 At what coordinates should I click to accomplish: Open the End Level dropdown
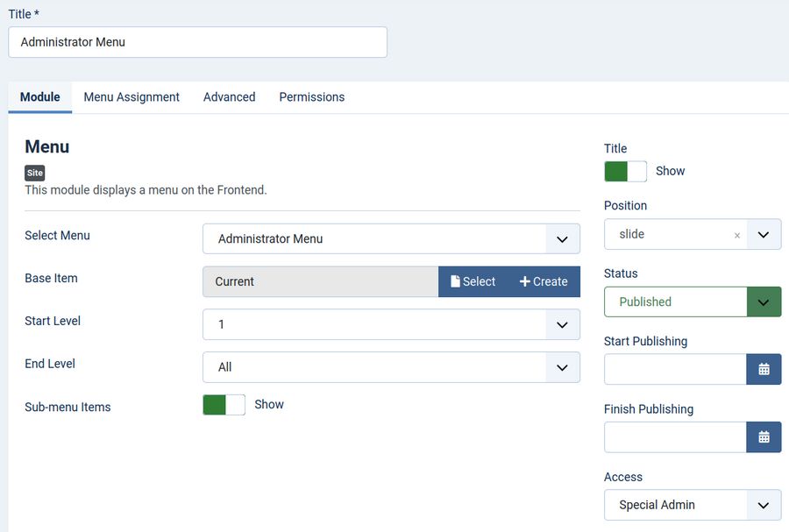tap(562, 367)
